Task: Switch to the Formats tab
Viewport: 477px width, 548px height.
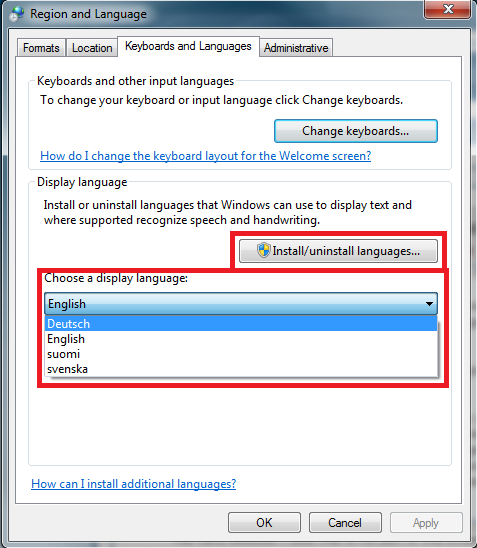Action: (x=41, y=48)
